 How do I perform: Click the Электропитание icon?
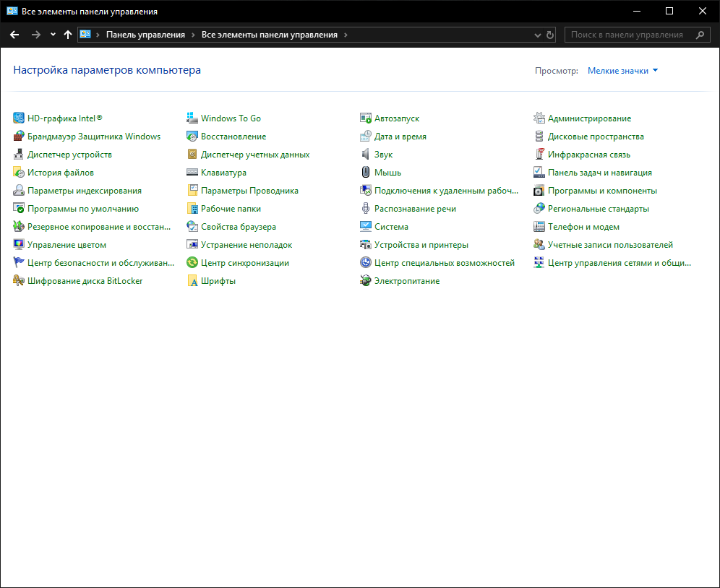pos(366,281)
